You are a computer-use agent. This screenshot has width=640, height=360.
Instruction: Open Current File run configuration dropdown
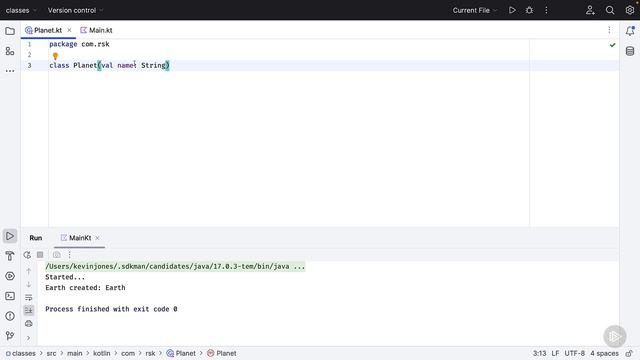pyautogui.click(x=475, y=10)
